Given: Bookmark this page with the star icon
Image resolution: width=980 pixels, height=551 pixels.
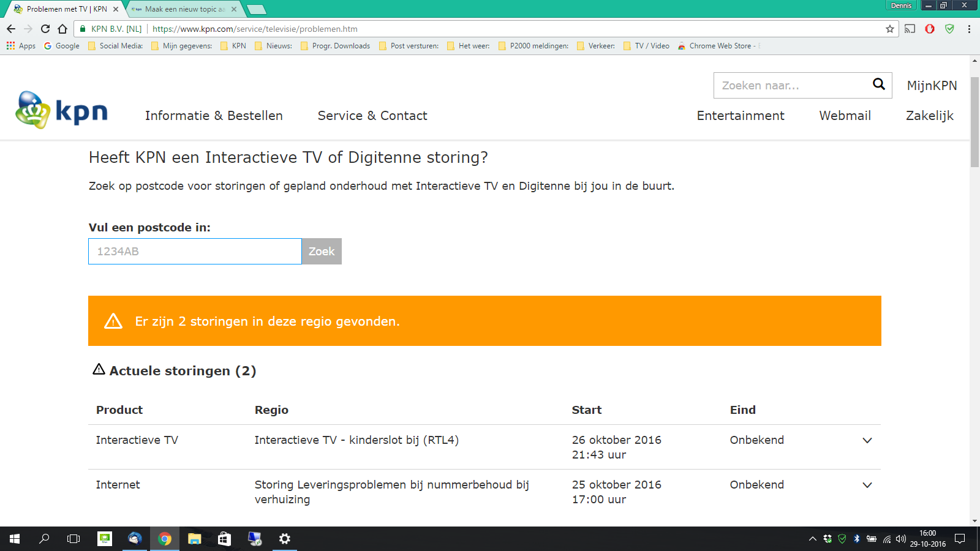Looking at the screenshot, I should tap(890, 29).
